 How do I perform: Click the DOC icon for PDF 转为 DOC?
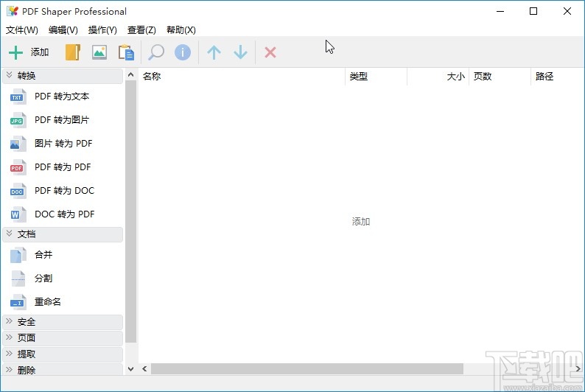point(18,191)
